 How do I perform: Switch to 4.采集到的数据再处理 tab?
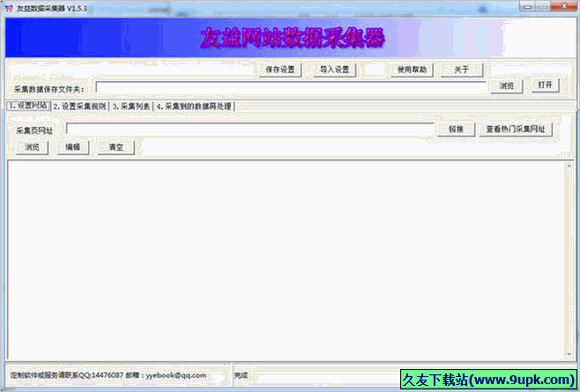point(194,107)
